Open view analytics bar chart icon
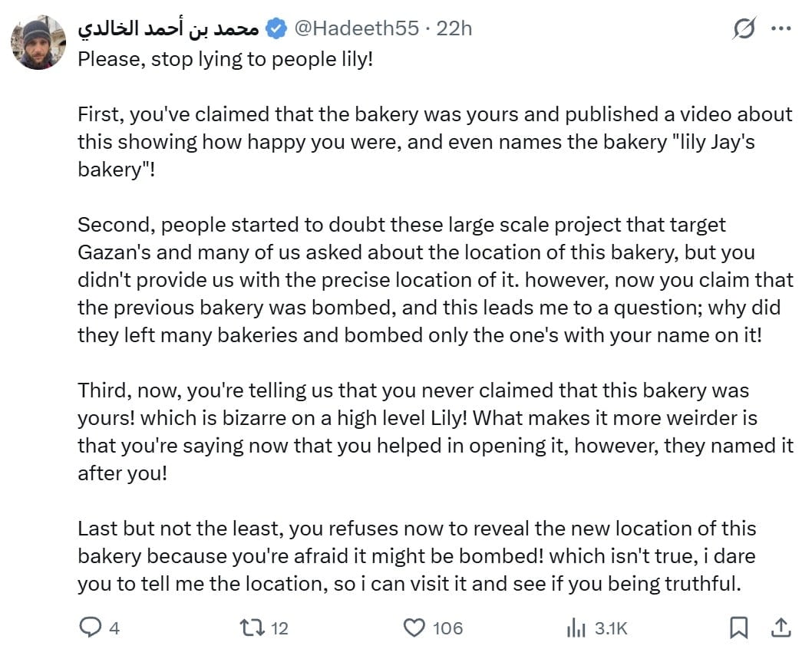The width and height of the screenshot is (812, 649). 576,628
